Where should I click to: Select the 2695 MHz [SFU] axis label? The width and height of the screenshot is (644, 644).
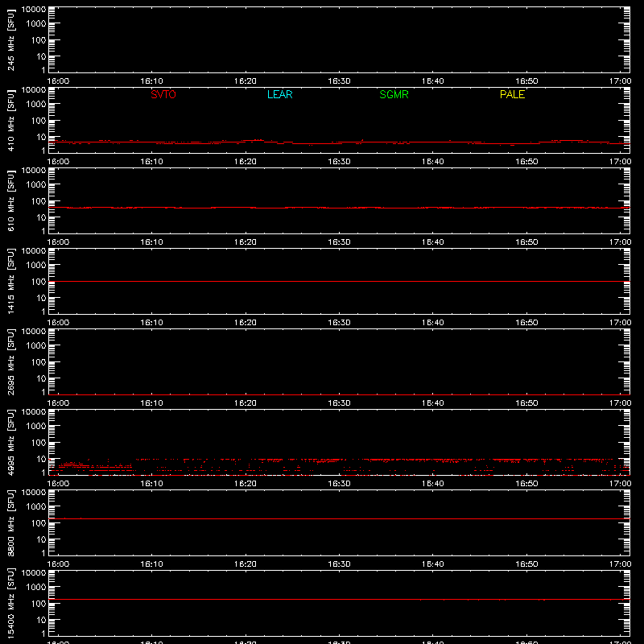[11, 361]
